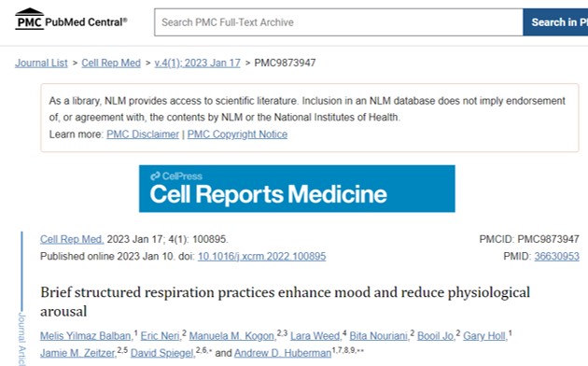This screenshot has height=366, width=588.
Task: Open the DOI 10.1016/j.xcrm.2022.100895 link
Action: 261,257
